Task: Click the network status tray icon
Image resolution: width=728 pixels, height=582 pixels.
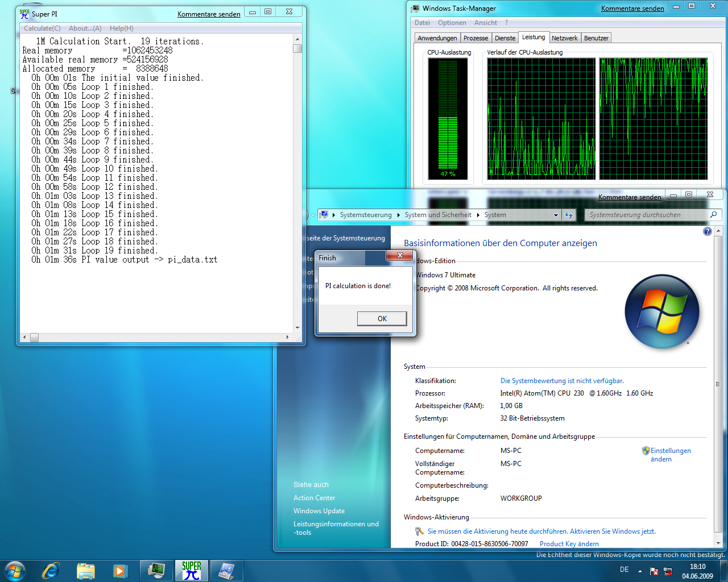Action: (x=668, y=571)
